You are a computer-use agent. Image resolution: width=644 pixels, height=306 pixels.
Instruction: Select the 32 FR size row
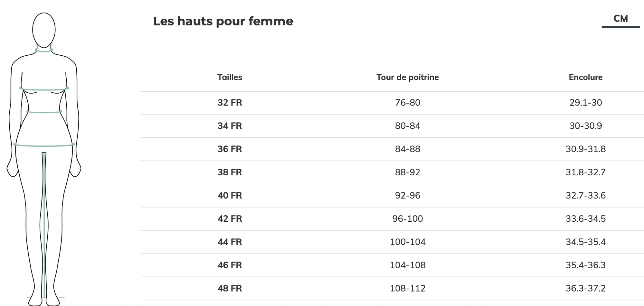click(x=393, y=103)
